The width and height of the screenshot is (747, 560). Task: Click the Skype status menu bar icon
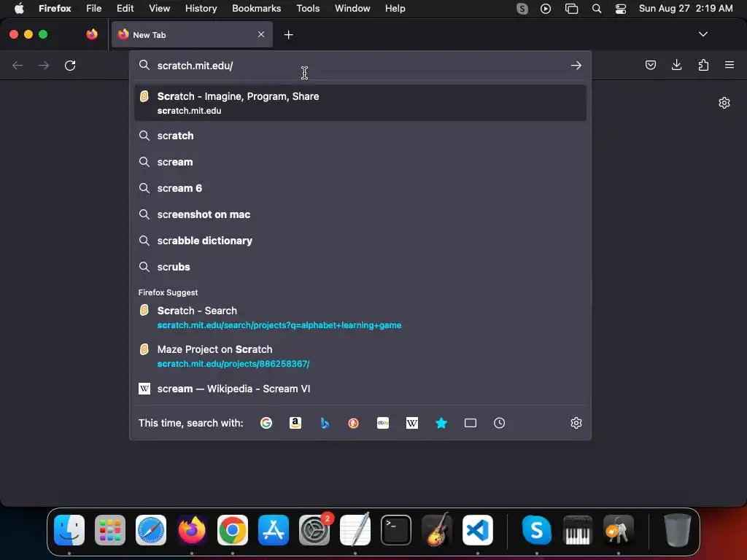coord(522,9)
